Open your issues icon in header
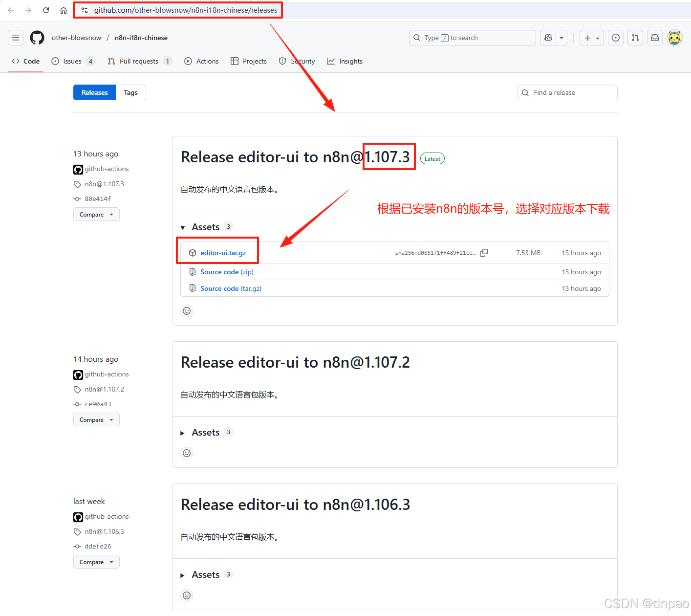The width and height of the screenshot is (691, 616). [616, 38]
